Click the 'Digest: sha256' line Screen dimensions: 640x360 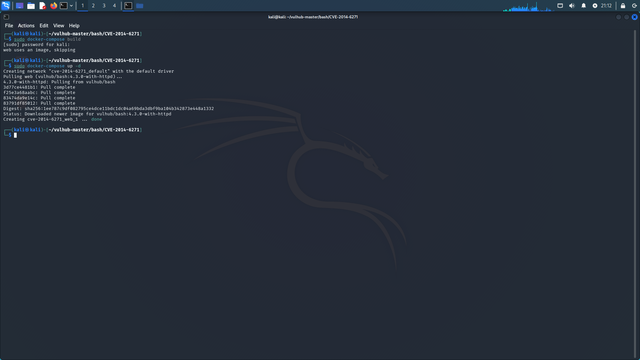coord(109,109)
